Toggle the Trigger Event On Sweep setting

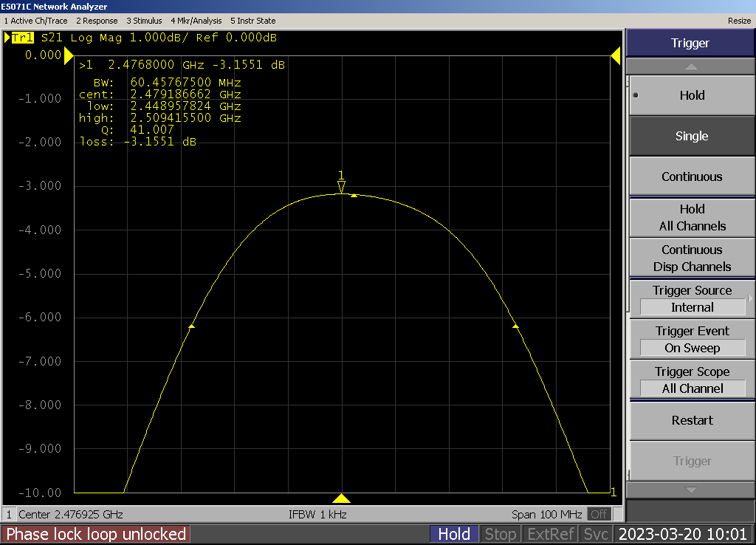691,340
